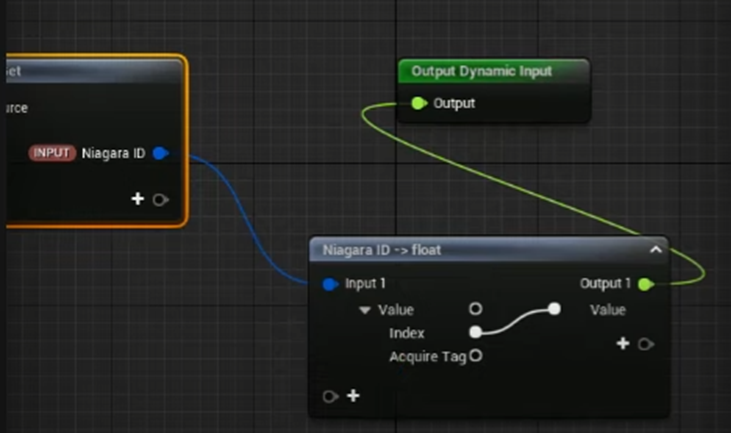Click the bottom-left plus icon of the convert node
Image resolution: width=731 pixels, height=433 pixels.
tap(353, 396)
